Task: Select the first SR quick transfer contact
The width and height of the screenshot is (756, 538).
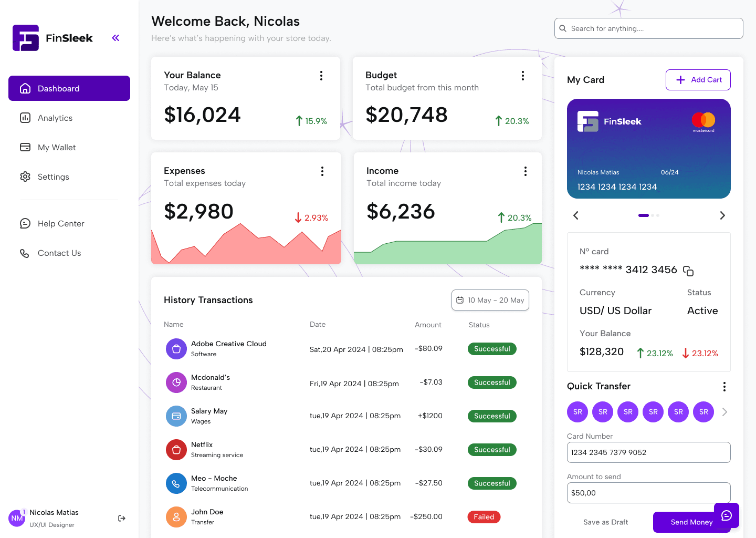Action: (x=577, y=412)
